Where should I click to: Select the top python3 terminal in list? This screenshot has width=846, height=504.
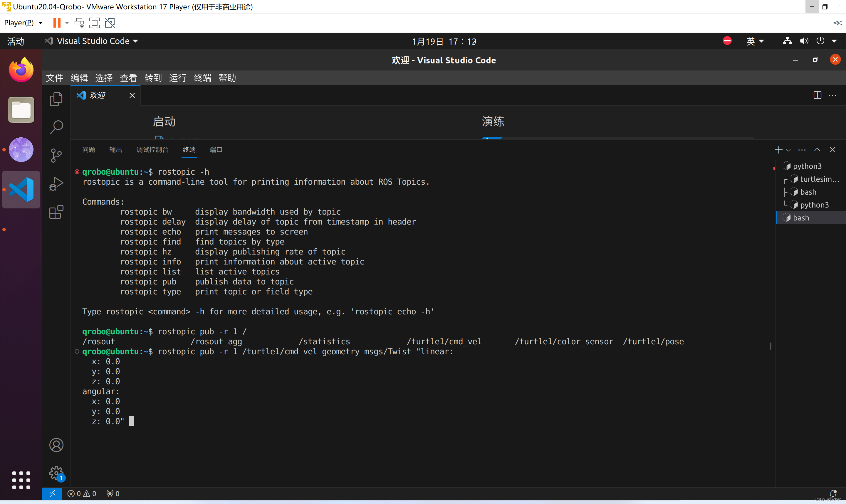coord(810,166)
